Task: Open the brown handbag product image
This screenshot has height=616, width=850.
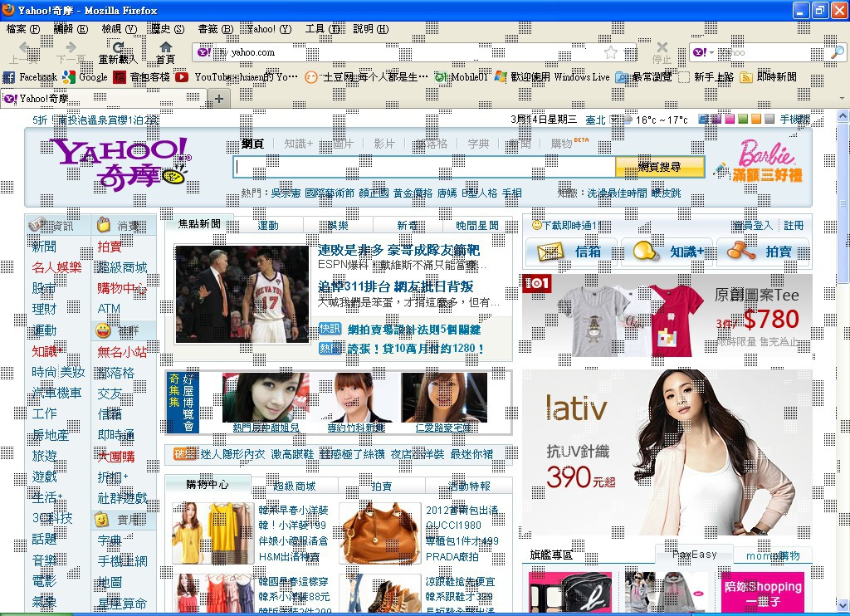Action: tap(379, 533)
